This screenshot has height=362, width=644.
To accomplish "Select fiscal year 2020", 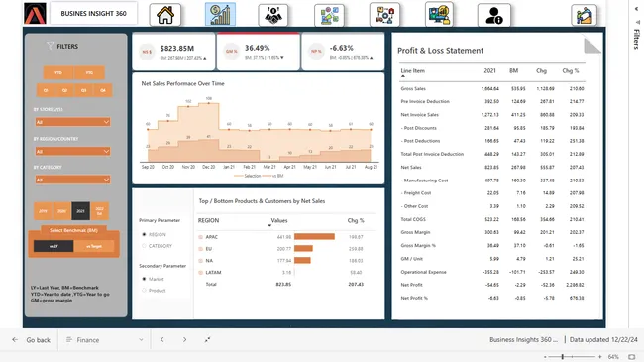I will click(x=61, y=211).
